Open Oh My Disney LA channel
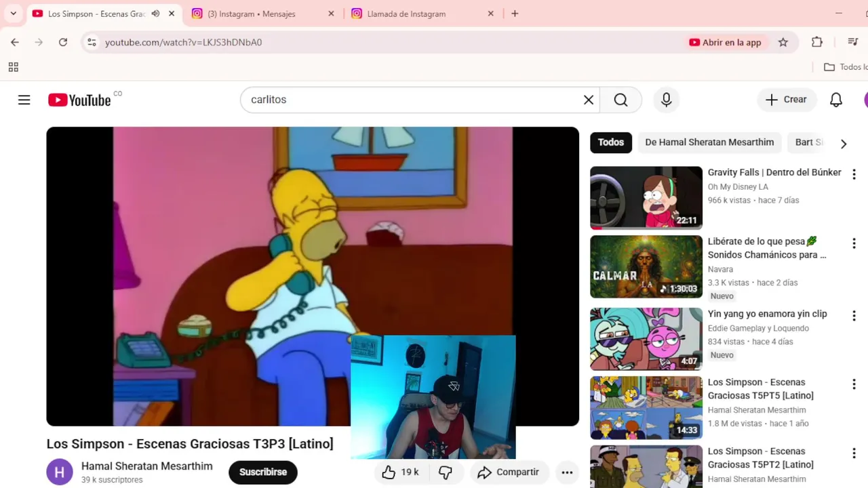Viewport: 868px width, 488px height. pos(738,187)
